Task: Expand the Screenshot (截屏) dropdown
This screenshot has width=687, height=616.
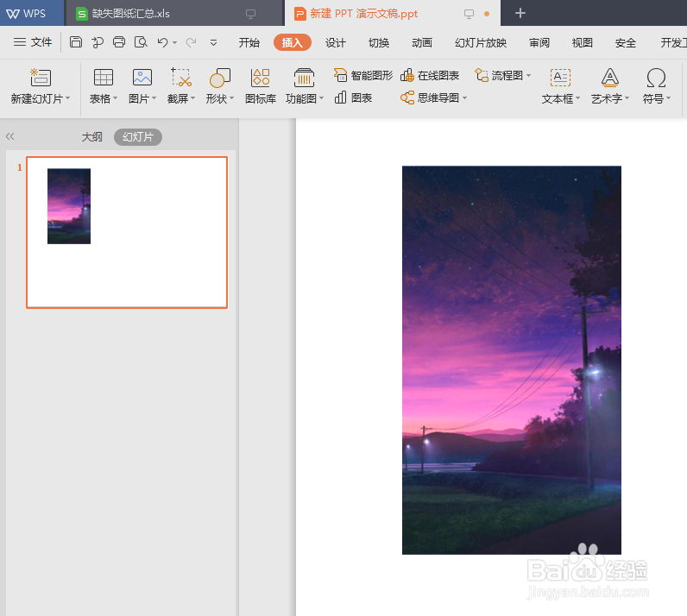Action: 192,98
